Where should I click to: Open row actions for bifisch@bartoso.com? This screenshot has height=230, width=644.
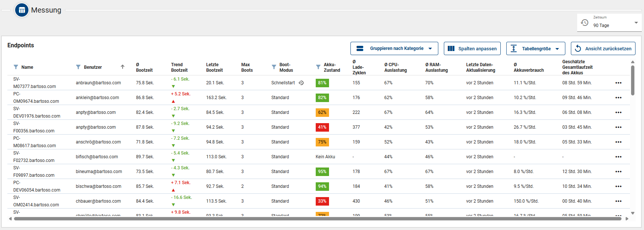[x=618, y=157]
